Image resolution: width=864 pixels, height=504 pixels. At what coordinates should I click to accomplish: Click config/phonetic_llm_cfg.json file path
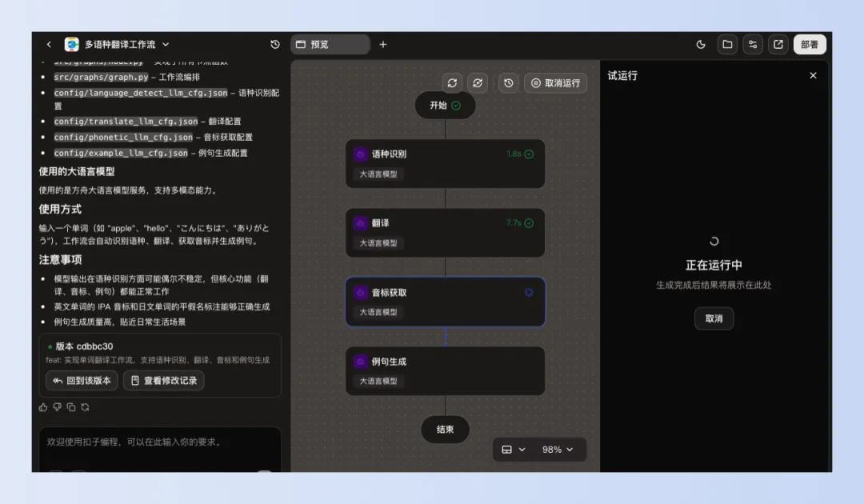123,137
